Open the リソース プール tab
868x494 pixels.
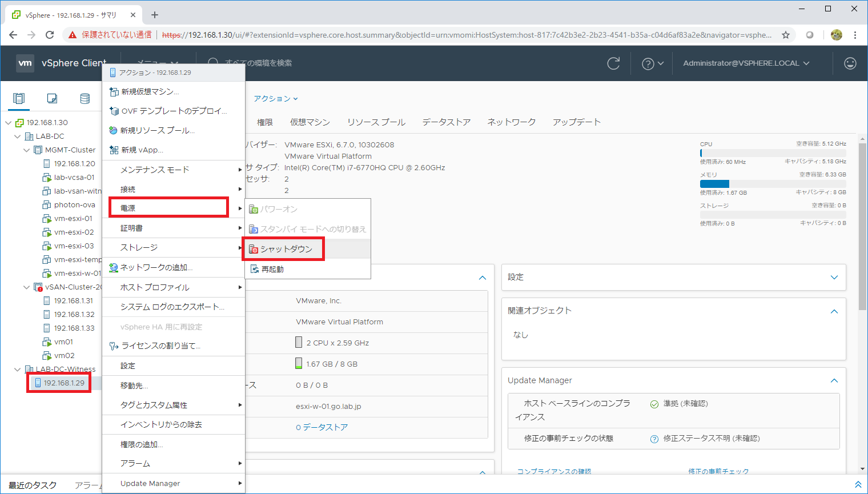pos(376,122)
